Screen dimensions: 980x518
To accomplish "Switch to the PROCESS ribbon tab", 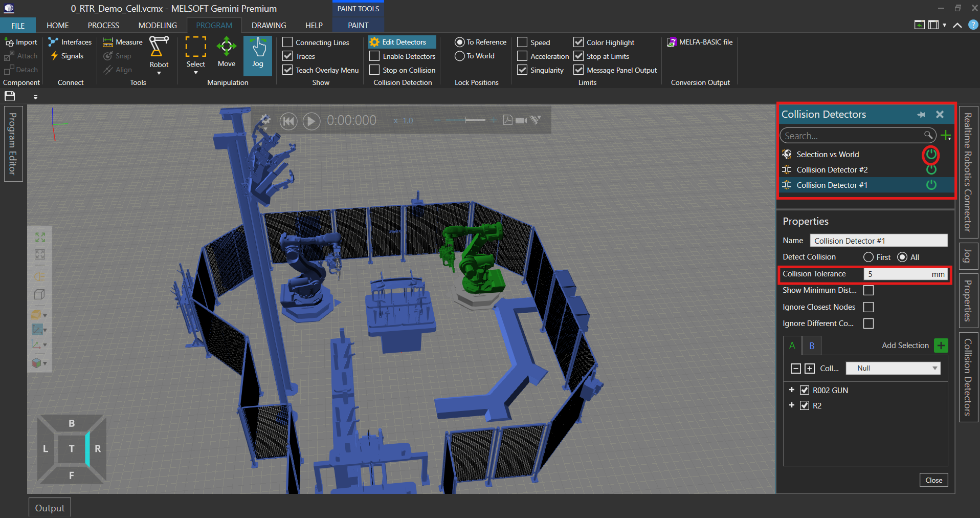I will (103, 25).
